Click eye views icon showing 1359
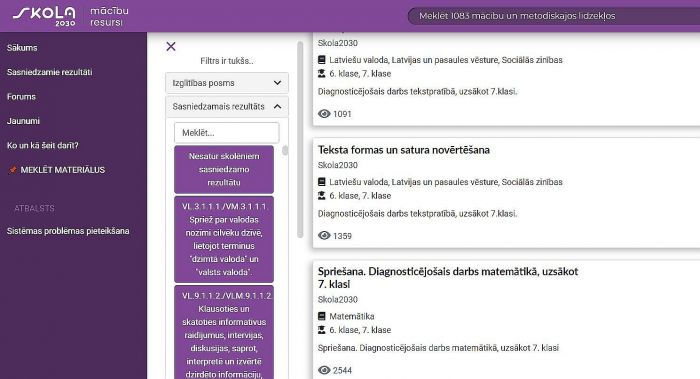The height and width of the screenshot is (379, 700). tap(324, 236)
